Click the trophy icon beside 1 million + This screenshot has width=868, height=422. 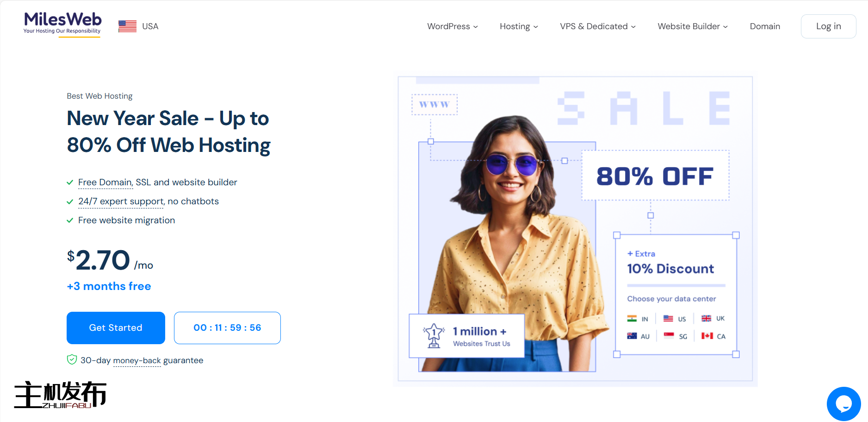click(434, 336)
